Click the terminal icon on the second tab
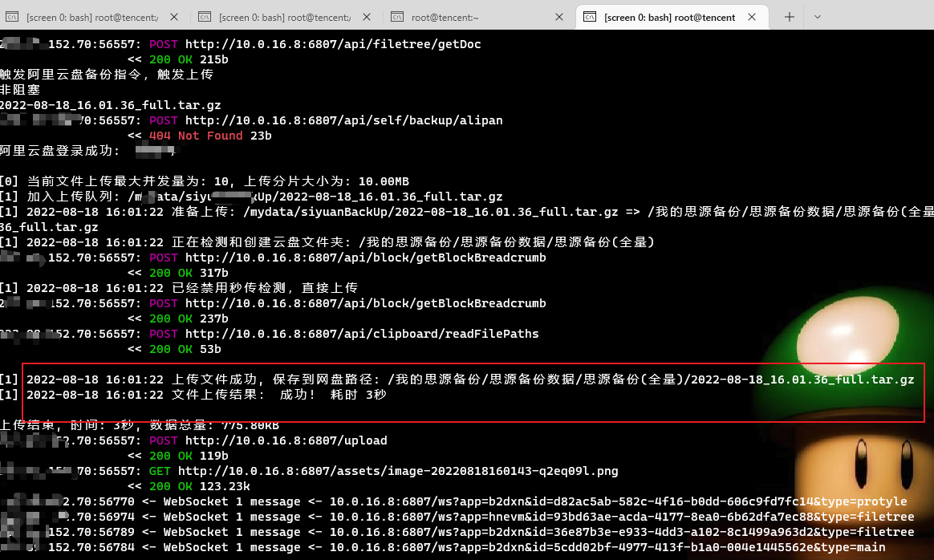The height and width of the screenshot is (560, 934). pos(205,17)
